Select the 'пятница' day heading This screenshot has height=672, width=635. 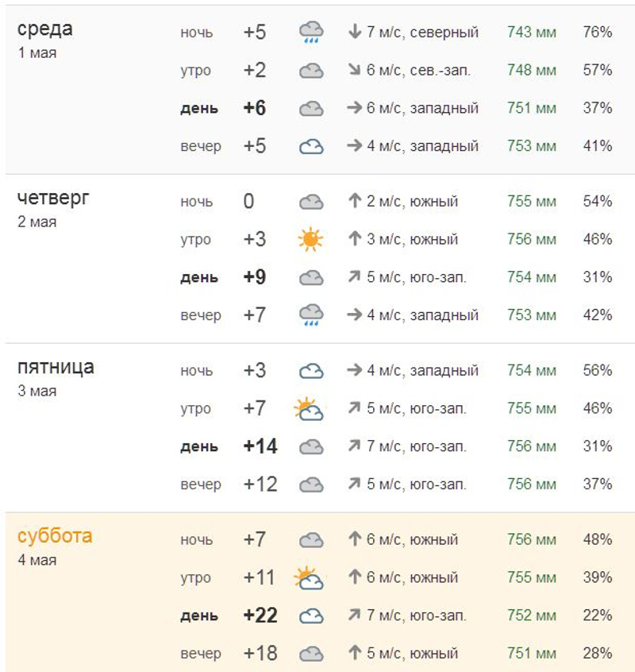pyautogui.click(x=56, y=367)
